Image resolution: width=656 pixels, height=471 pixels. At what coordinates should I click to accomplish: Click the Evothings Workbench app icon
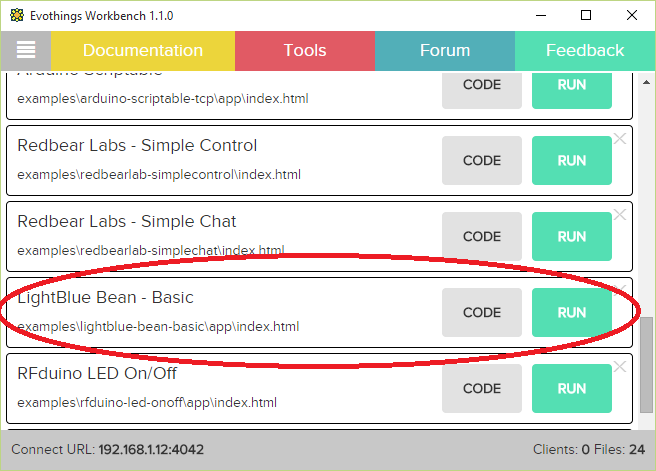tap(16, 16)
